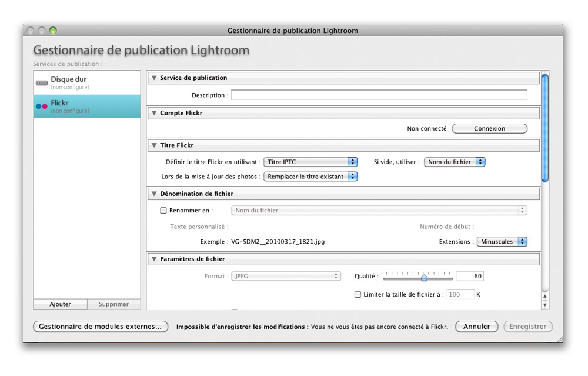Viewport: 588px width, 376px height.
Task: Click the Annuler button
Action: click(x=477, y=327)
